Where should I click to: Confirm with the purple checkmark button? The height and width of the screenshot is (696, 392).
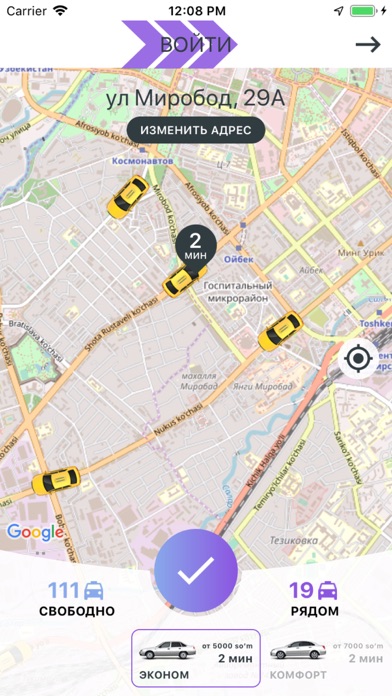pyautogui.click(x=196, y=571)
